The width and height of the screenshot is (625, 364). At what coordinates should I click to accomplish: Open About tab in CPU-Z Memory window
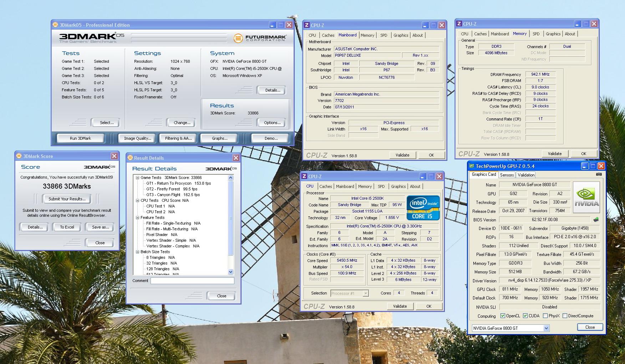pos(570,34)
